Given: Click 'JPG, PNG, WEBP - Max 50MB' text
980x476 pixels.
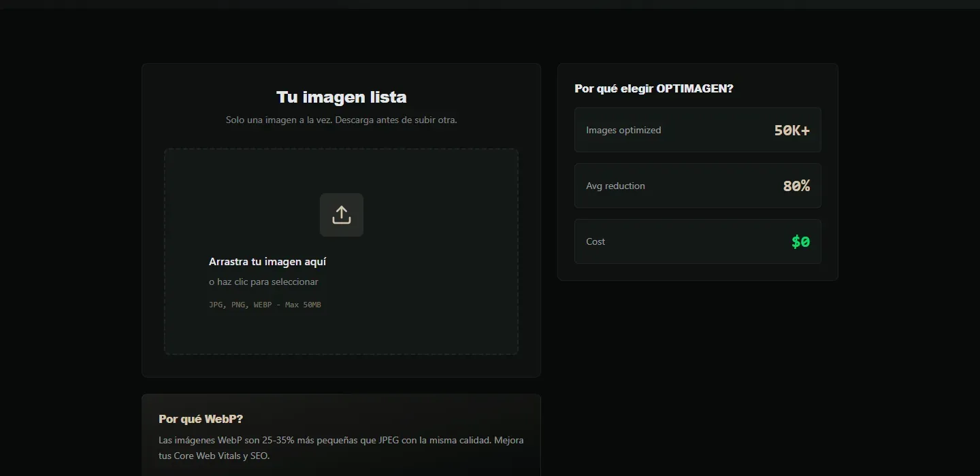Looking at the screenshot, I should (x=265, y=305).
